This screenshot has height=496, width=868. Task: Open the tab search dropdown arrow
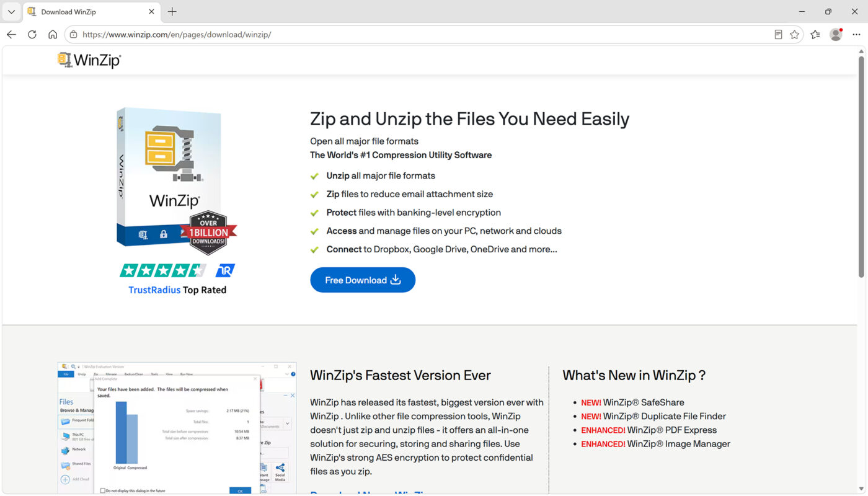11,12
